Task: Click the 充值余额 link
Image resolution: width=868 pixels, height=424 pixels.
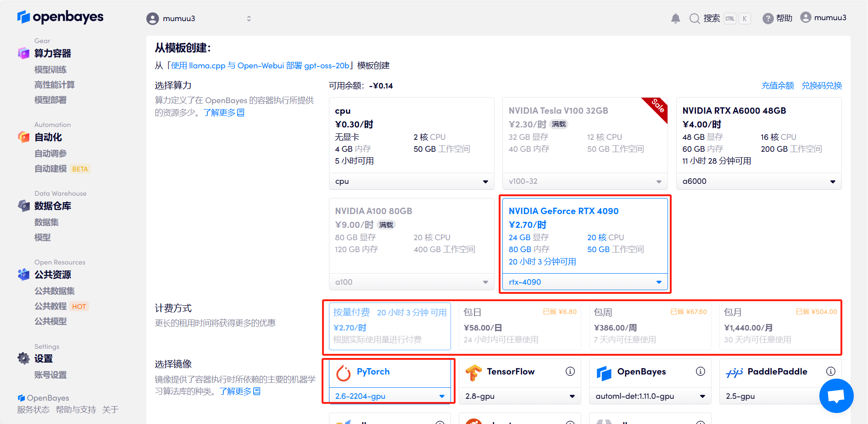Action: pos(777,86)
